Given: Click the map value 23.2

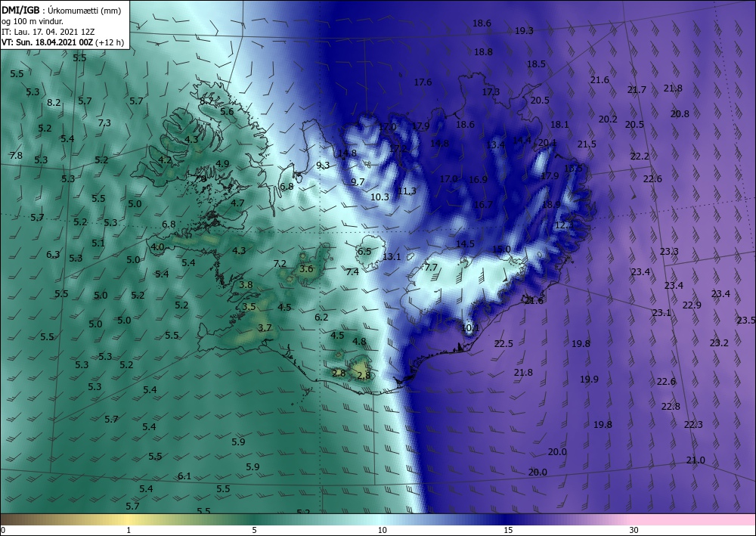Looking at the screenshot, I should tap(719, 342).
